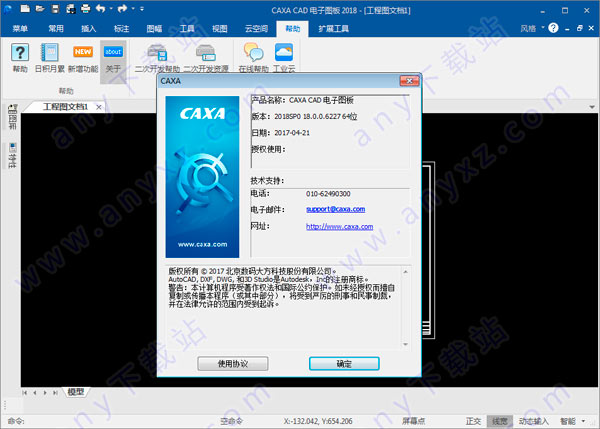
Task: Click the 使用协议 button
Action: tap(233, 364)
